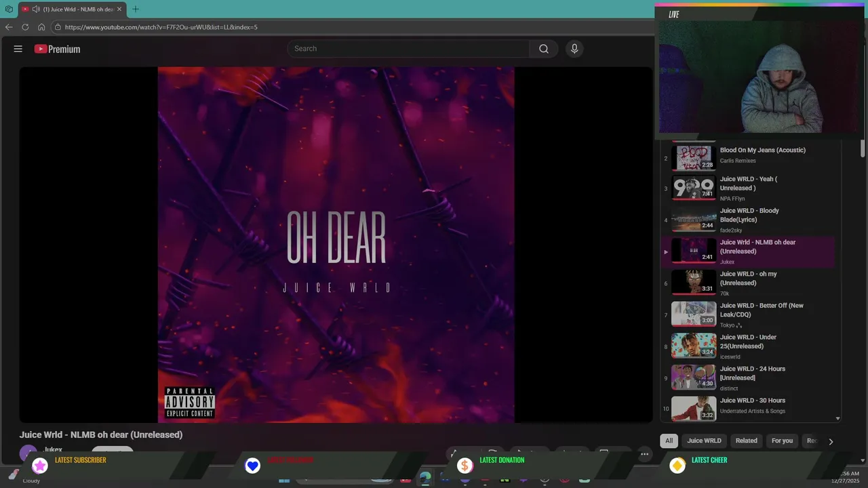Select the Related filter chip
868x488 pixels.
pyautogui.click(x=746, y=441)
